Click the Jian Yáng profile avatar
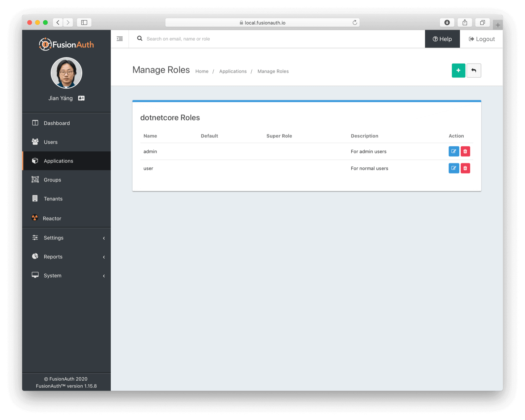 [x=66, y=73]
